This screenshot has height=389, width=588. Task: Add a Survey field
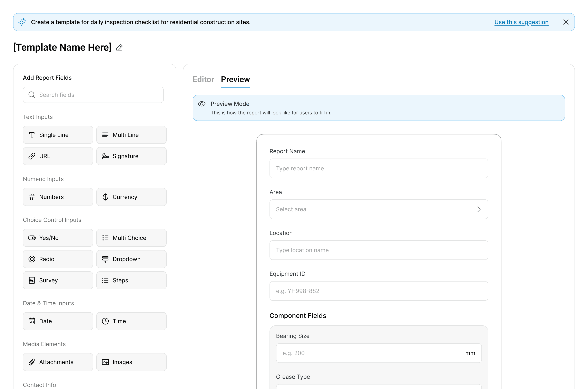click(58, 280)
